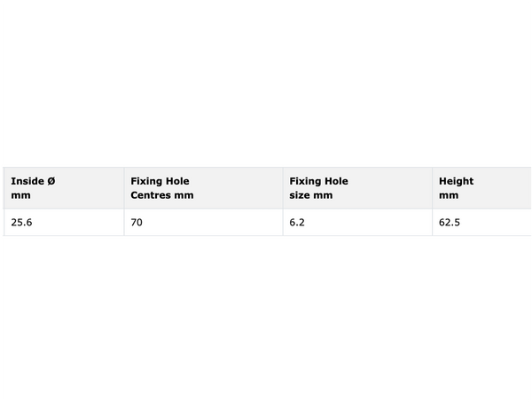Click mm text below Height
Image resolution: width=532 pixels, height=402 pixels.
[449, 195]
